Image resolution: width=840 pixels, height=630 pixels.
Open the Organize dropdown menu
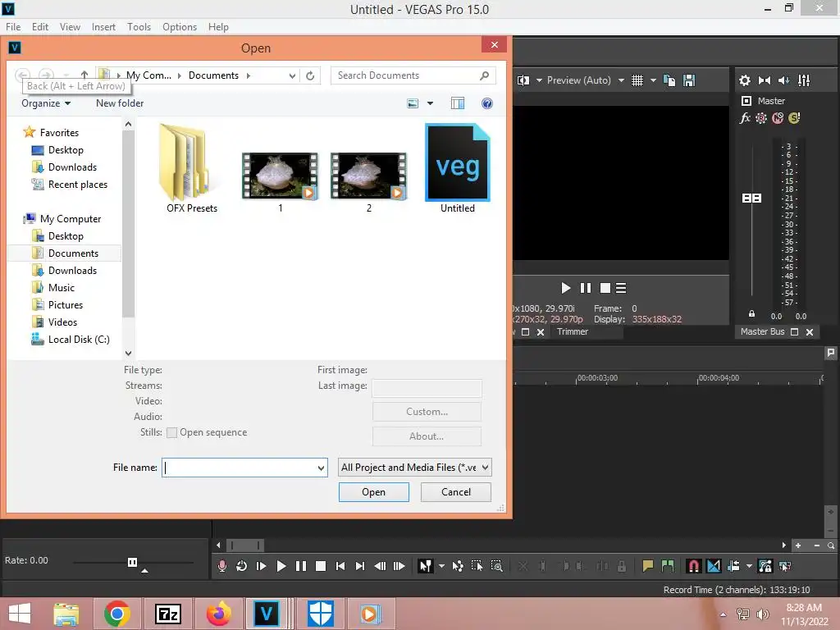46,103
